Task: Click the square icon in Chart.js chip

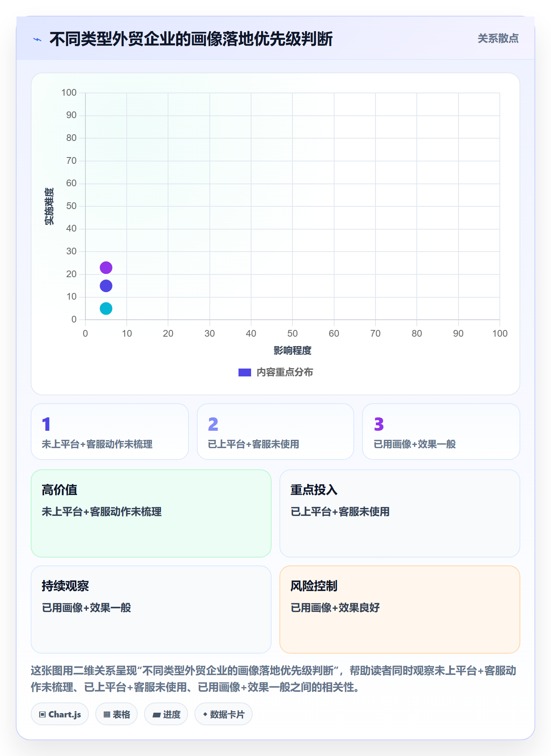Action: point(43,715)
